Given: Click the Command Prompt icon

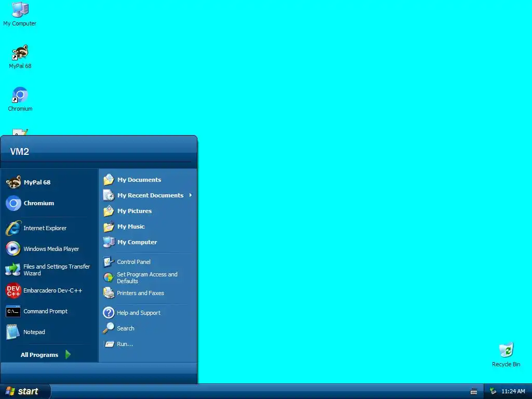Looking at the screenshot, I should 13,311.
